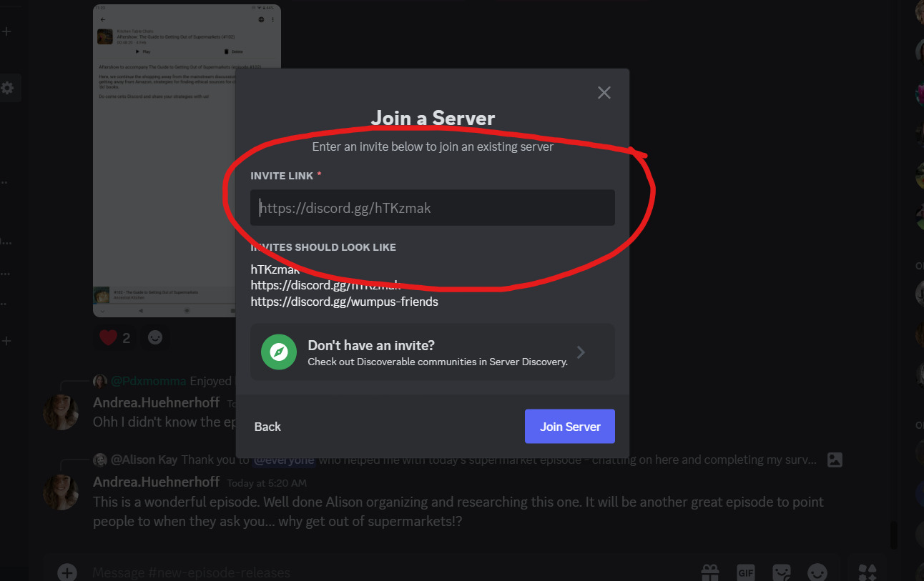Click the small Pdxmomma avatar in reply line
Image resolution: width=924 pixels, height=581 pixels.
pos(100,381)
